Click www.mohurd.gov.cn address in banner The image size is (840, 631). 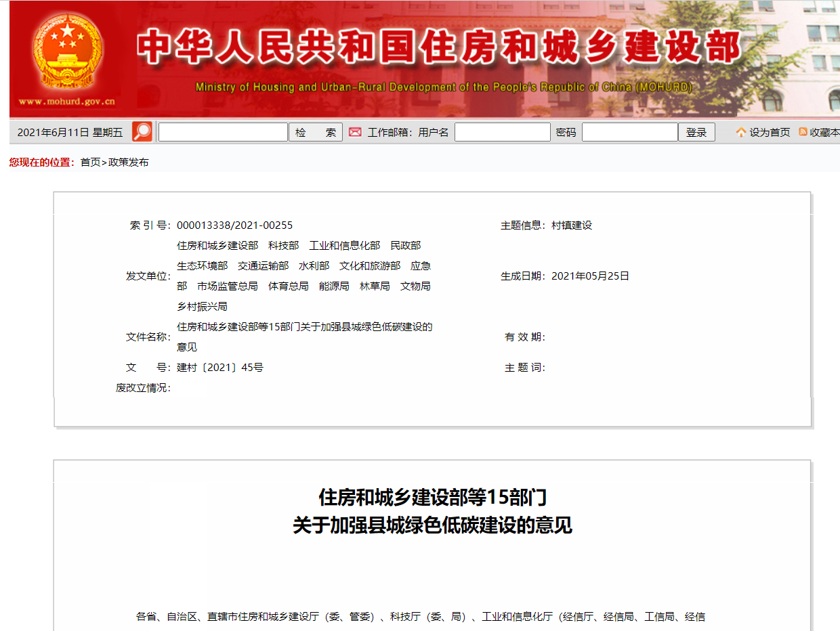66,102
